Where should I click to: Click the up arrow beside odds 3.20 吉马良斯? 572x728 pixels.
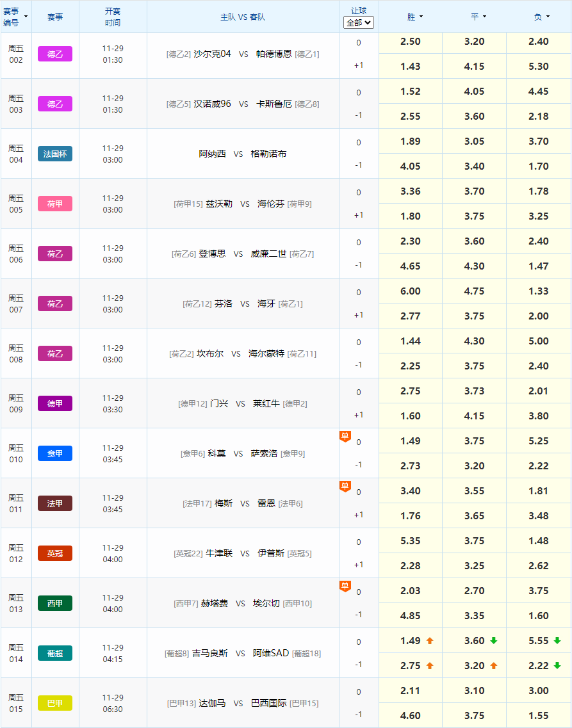click(x=494, y=666)
